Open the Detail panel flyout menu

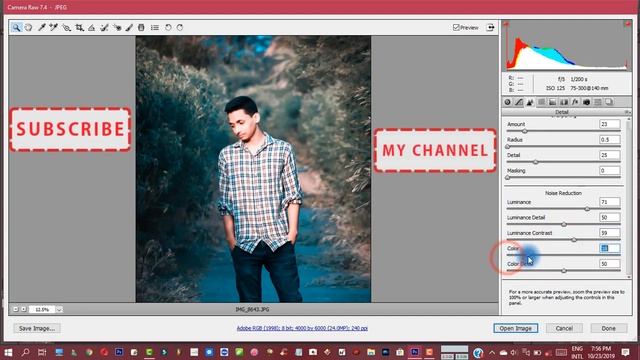coord(627,112)
